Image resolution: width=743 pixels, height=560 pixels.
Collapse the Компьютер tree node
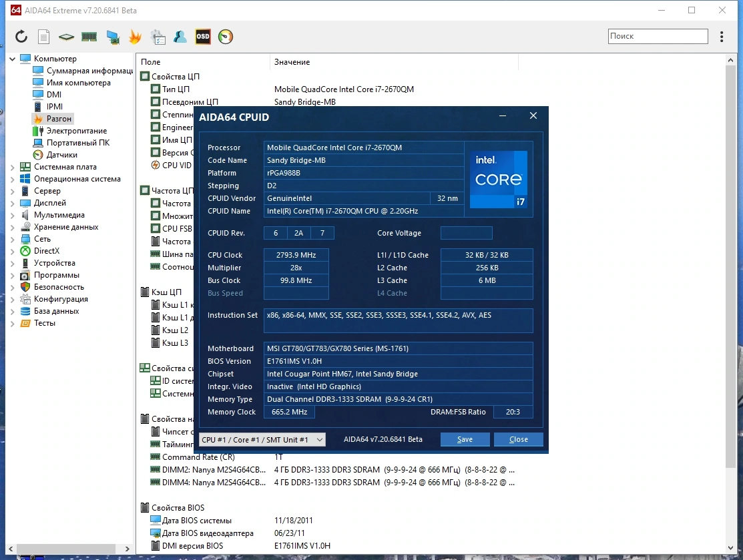pos(12,59)
